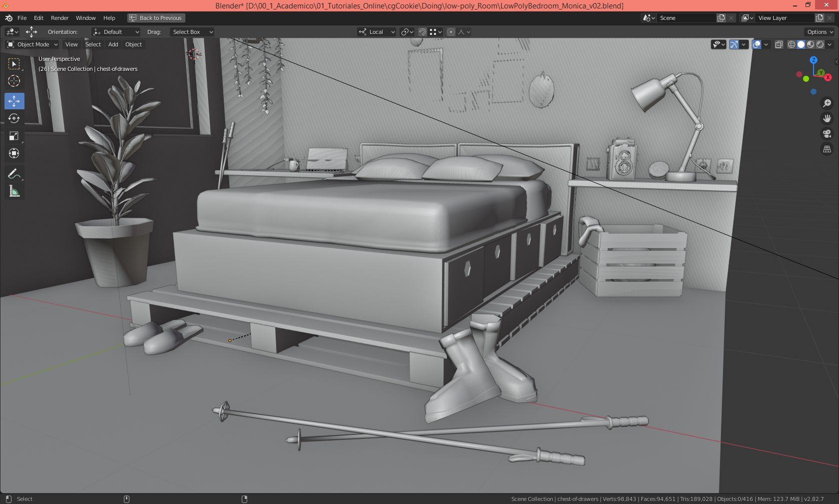Open the Window menu
The image size is (839, 504).
tap(85, 18)
